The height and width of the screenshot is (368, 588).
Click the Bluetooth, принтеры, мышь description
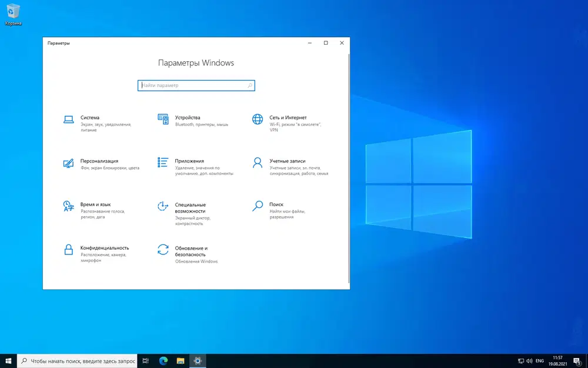click(201, 125)
